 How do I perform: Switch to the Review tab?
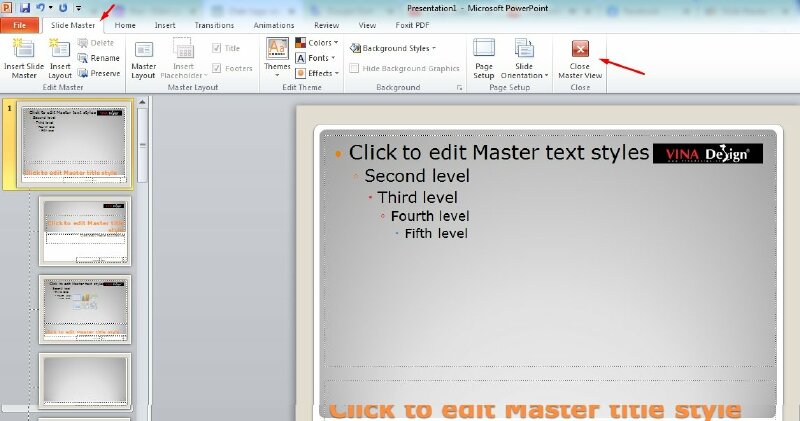tap(327, 25)
